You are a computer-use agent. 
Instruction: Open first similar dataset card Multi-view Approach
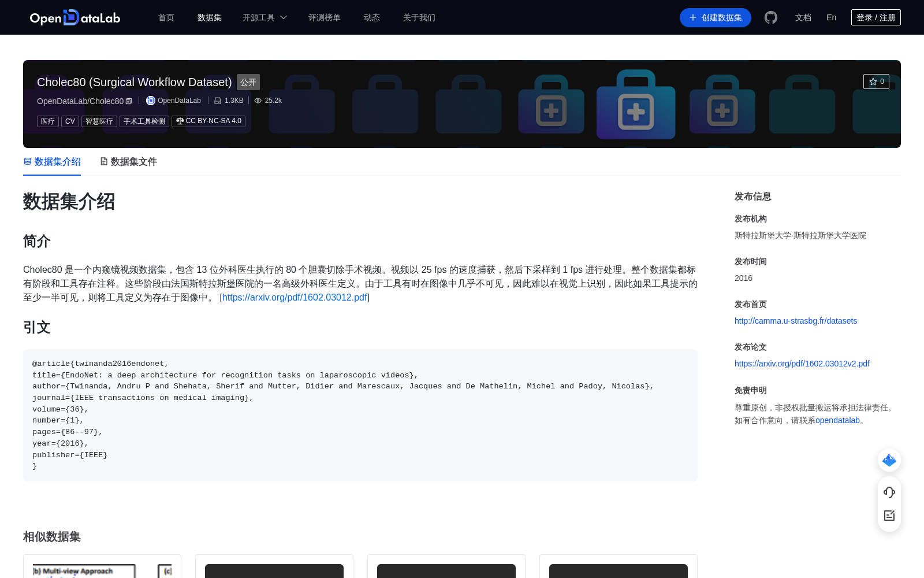coord(102,566)
